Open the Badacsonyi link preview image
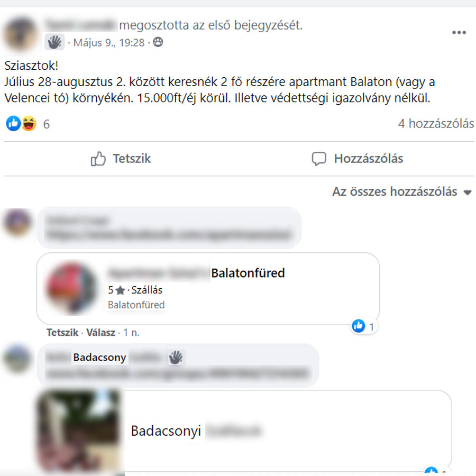The height and width of the screenshot is (476, 476). click(80, 431)
